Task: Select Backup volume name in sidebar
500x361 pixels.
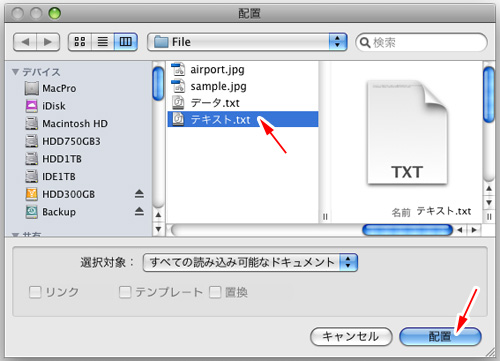Action: (x=59, y=212)
